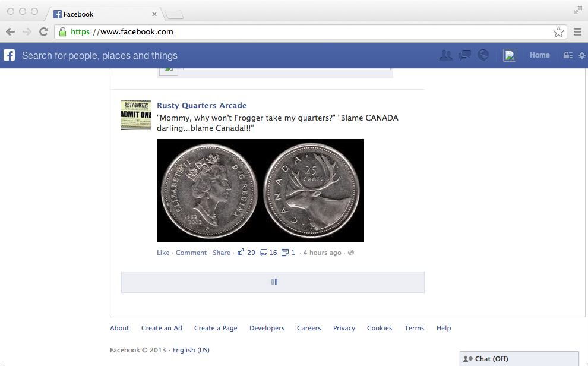
Task: Close the Facebook browser tab
Action: pos(154,14)
